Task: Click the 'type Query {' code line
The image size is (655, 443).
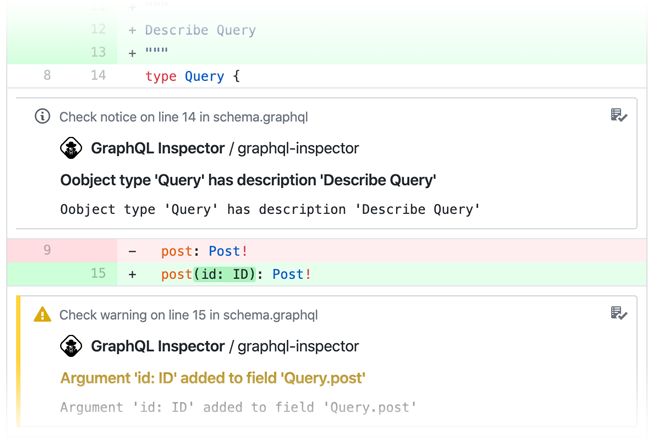Action: (x=192, y=76)
